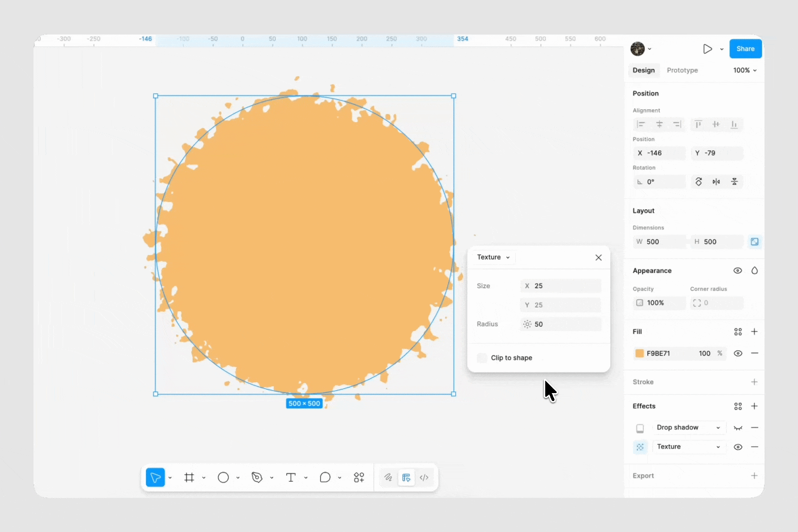The height and width of the screenshot is (532, 798).
Task: Click the Rotation 0° field
Action: click(659, 182)
